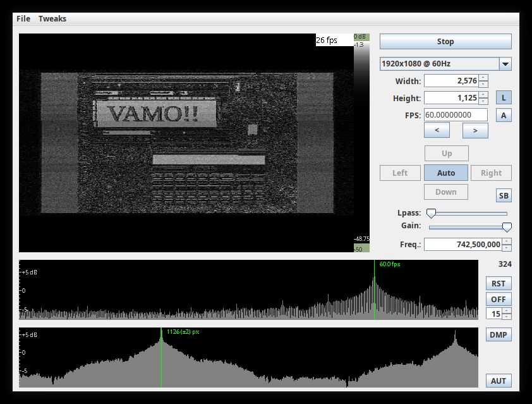
Task: Click the Height input field
Action: 451,98
